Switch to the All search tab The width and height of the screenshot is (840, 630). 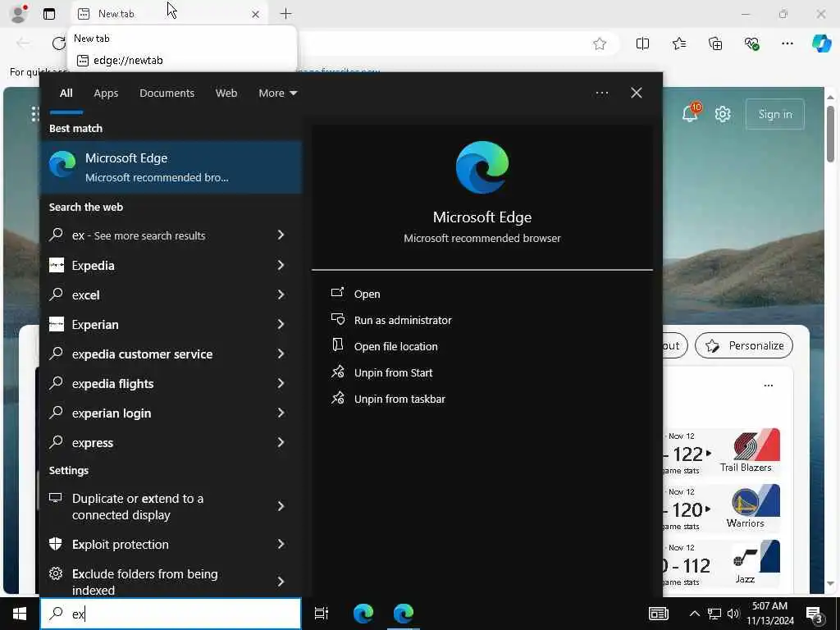click(x=66, y=94)
